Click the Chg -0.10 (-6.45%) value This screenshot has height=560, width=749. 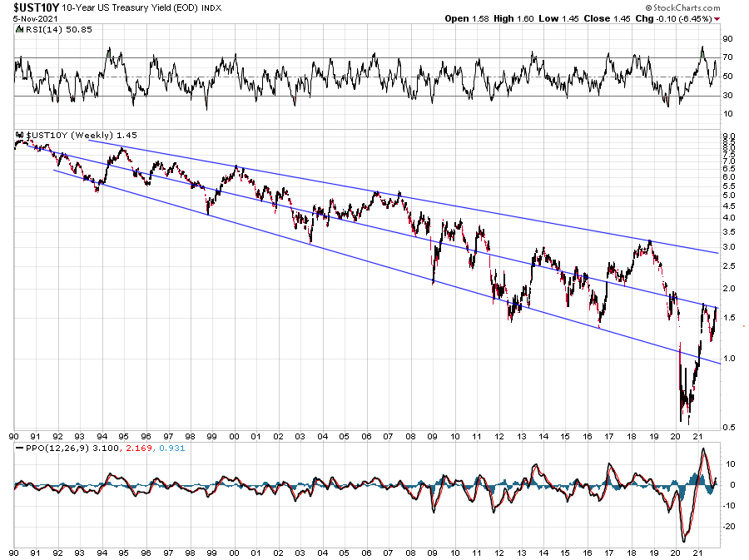[x=673, y=18]
